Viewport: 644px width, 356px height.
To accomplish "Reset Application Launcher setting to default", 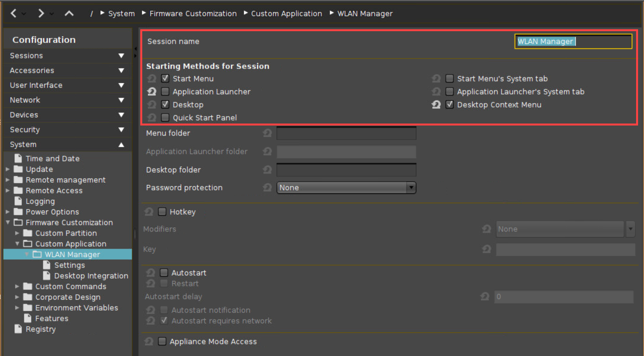I will point(151,91).
